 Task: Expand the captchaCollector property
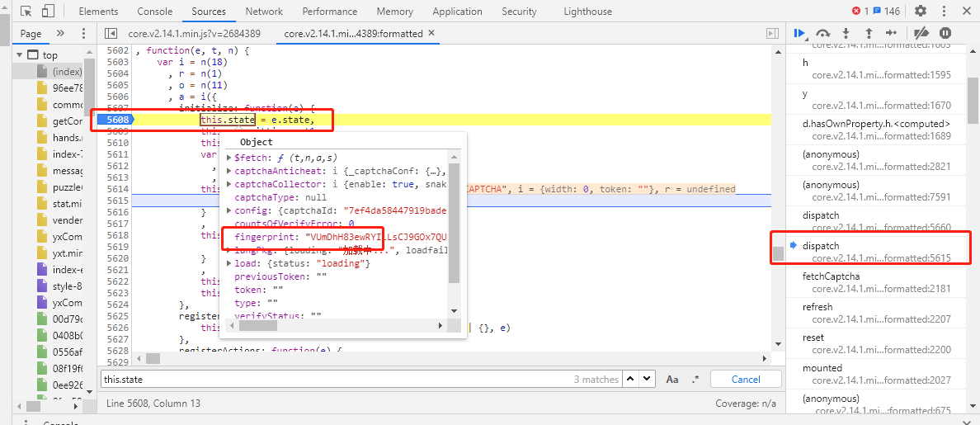(229, 184)
